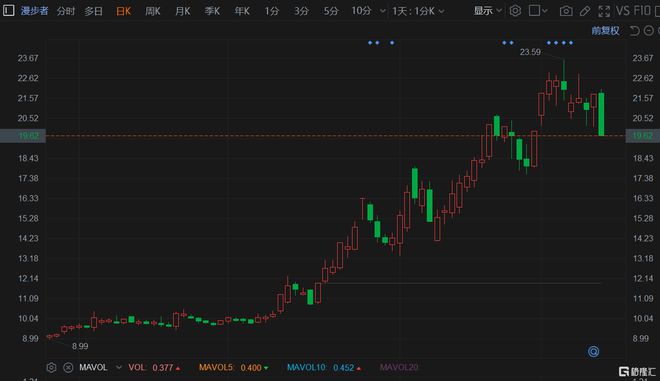Click the 12.14 right axis label

click(x=642, y=278)
